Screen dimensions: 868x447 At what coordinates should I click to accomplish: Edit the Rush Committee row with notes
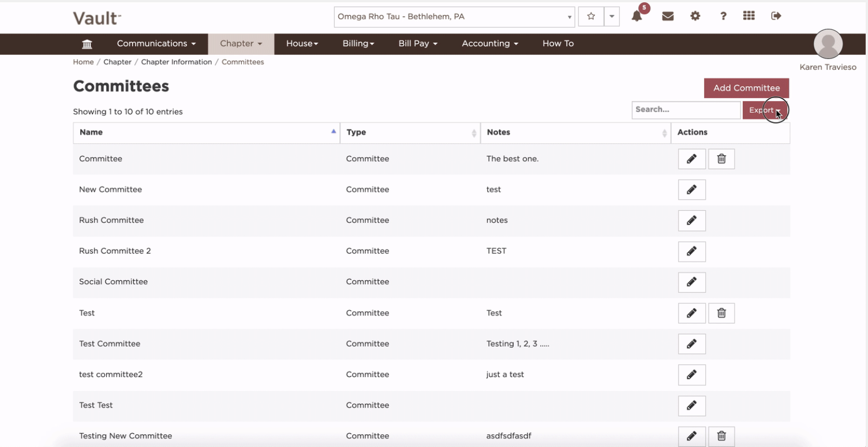pyautogui.click(x=692, y=220)
